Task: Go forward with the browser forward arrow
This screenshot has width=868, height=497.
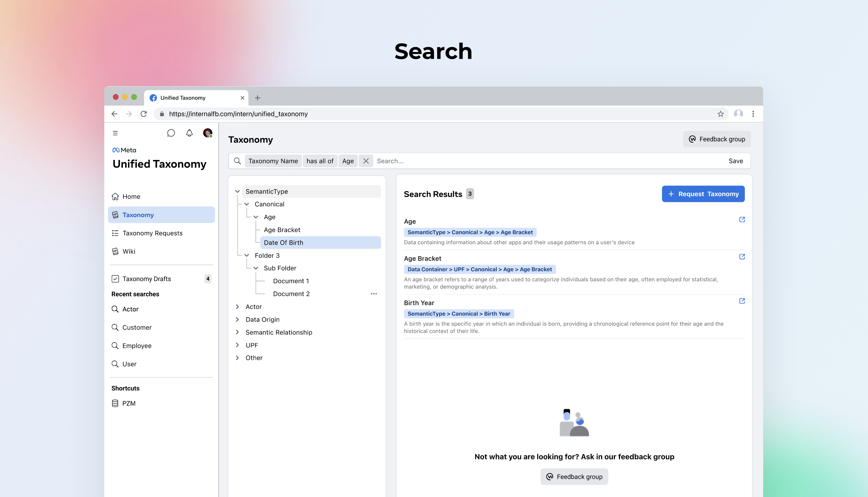Action: (x=129, y=114)
